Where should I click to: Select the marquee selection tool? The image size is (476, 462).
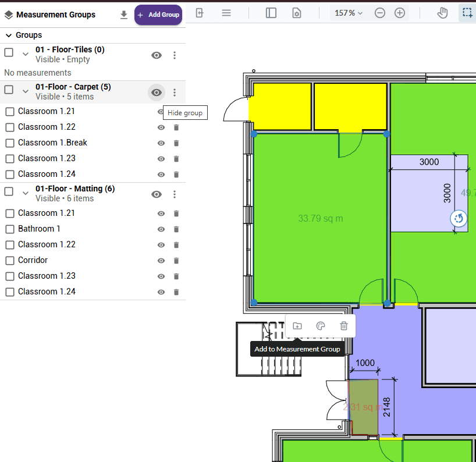[467, 13]
